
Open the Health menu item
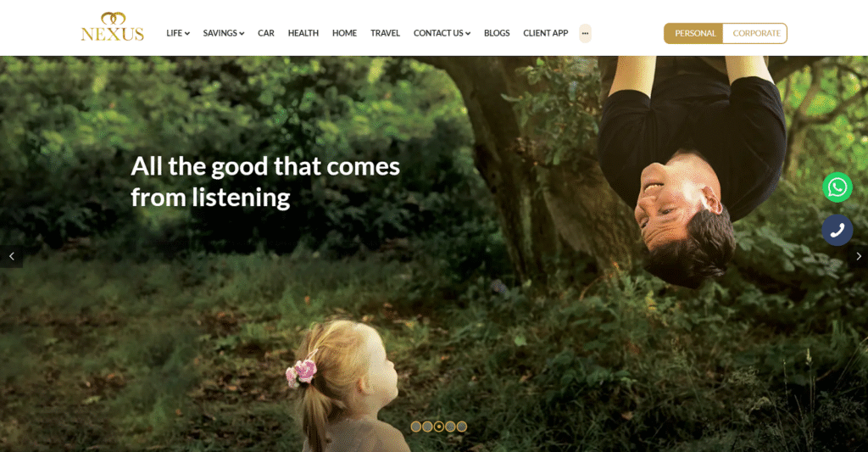303,33
